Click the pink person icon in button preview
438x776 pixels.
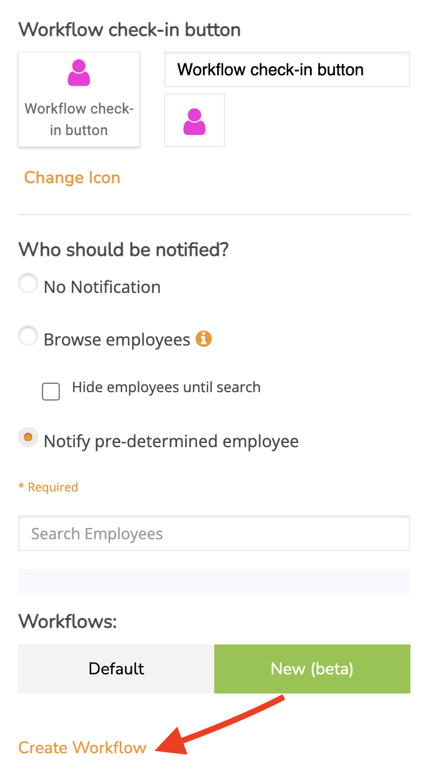[79, 73]
